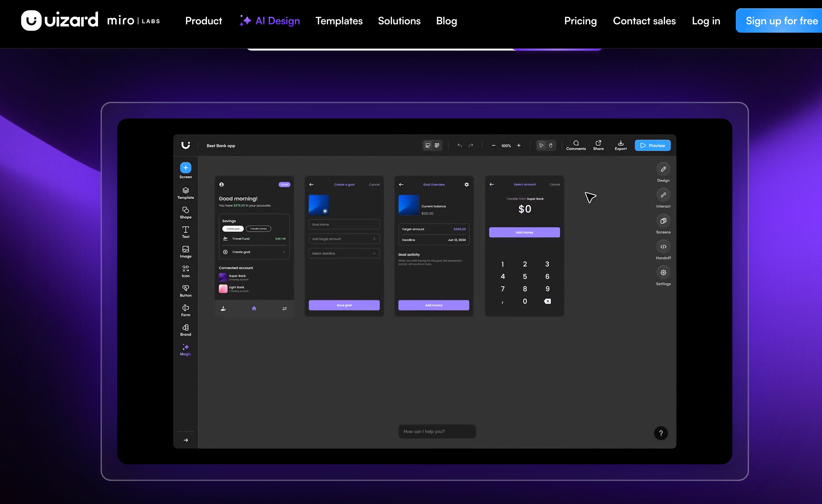Open the Product menu

tap(203, 21)
